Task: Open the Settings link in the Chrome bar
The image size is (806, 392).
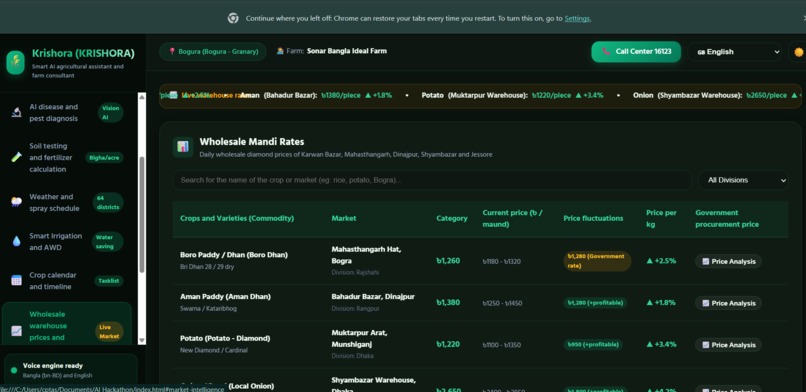Action: [x=577, y=18]
